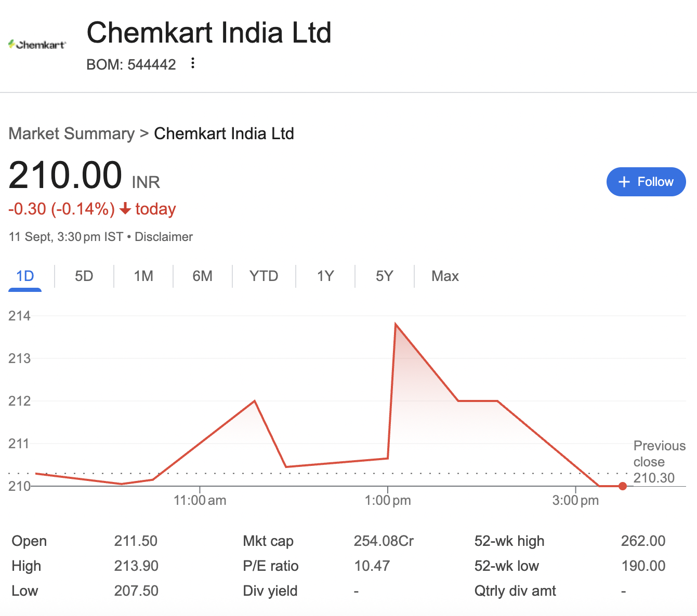This screenshot has height=616, width=697.
Task: Open the Disclaimer link
Action: tap(164, 237)
